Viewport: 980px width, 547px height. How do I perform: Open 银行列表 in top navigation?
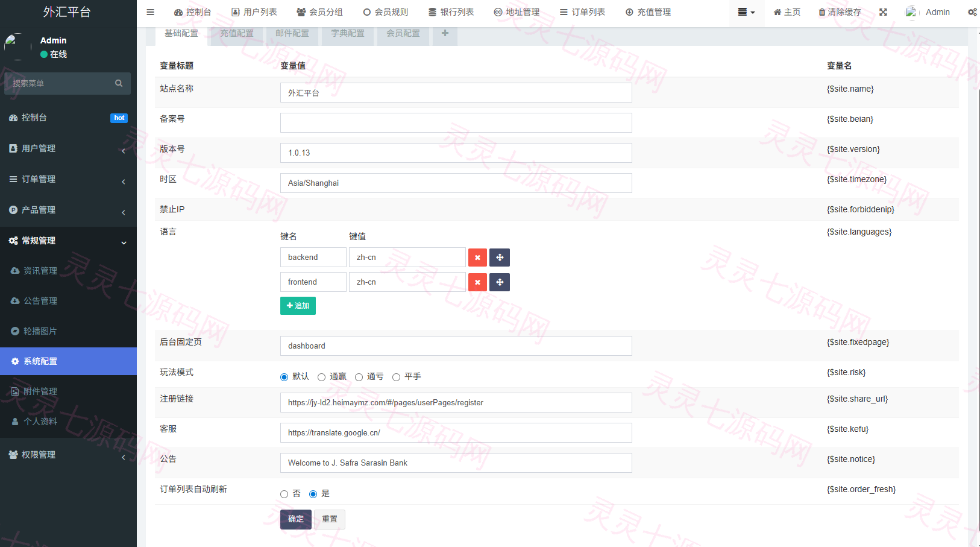[x=451, y=12]
